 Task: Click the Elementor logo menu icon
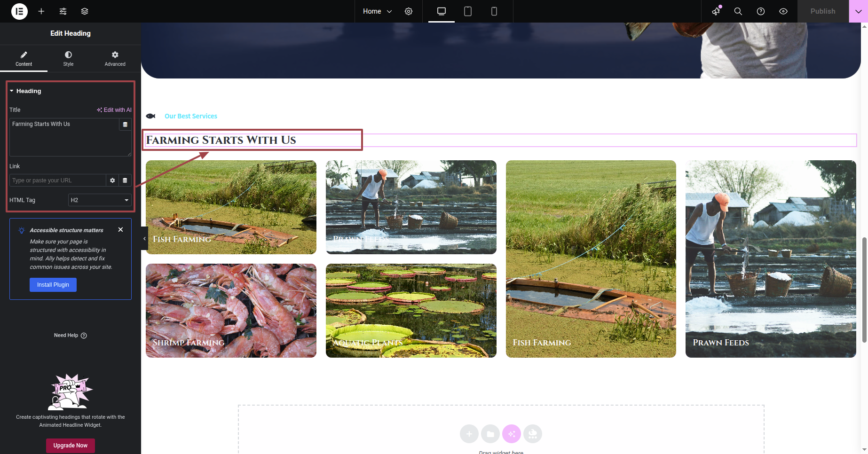(19, 11)
